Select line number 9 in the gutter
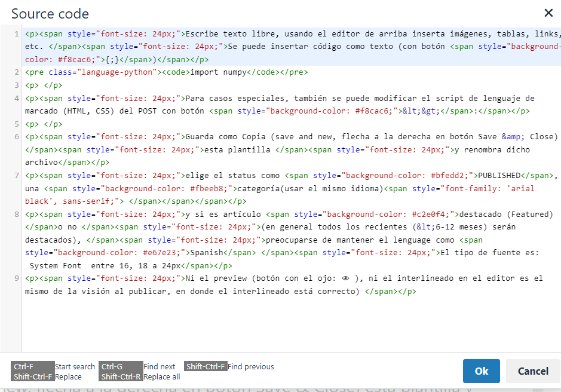This screenshot has height=392, width=561. (17, 278)
